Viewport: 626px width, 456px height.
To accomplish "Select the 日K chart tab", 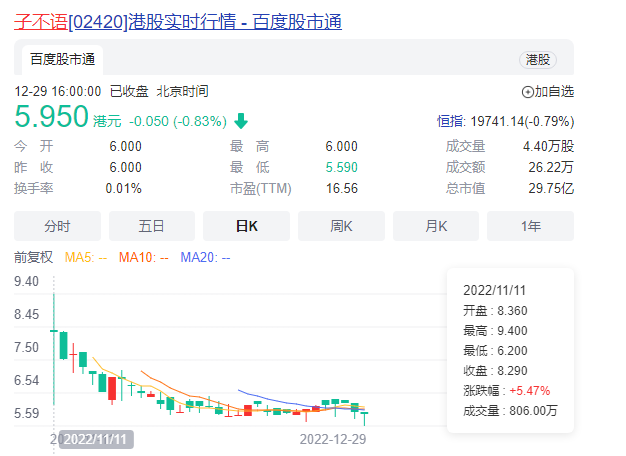I will pyautogui.click(x=246, y=226).
